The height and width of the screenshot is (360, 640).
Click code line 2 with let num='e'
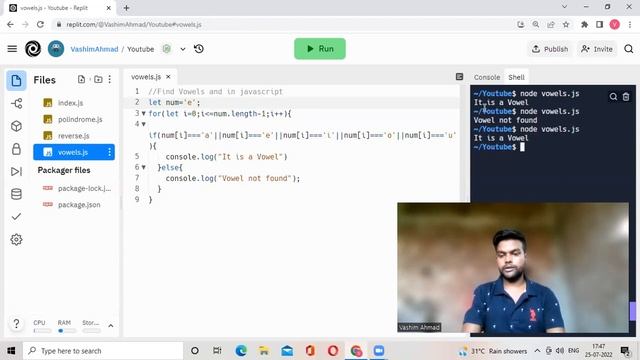174,102
